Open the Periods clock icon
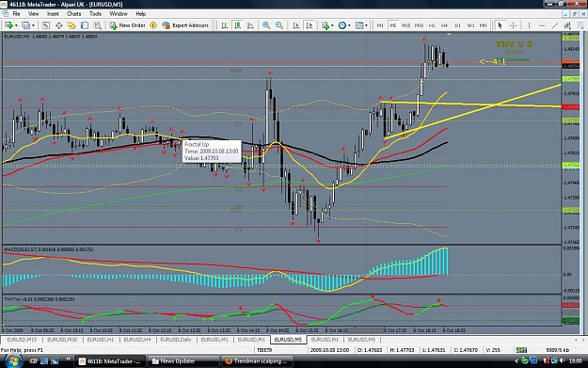Viewport: 588px width, 368px height. coord(342,25)
